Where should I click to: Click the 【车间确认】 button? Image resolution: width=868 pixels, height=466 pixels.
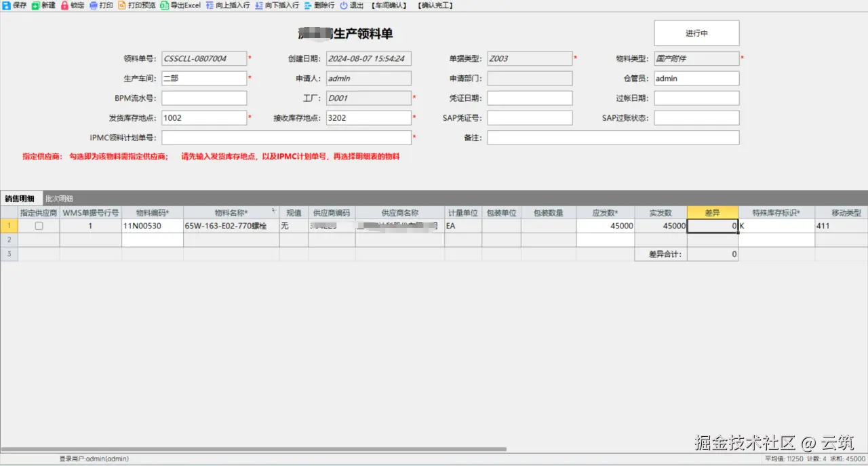pos(389,5)
